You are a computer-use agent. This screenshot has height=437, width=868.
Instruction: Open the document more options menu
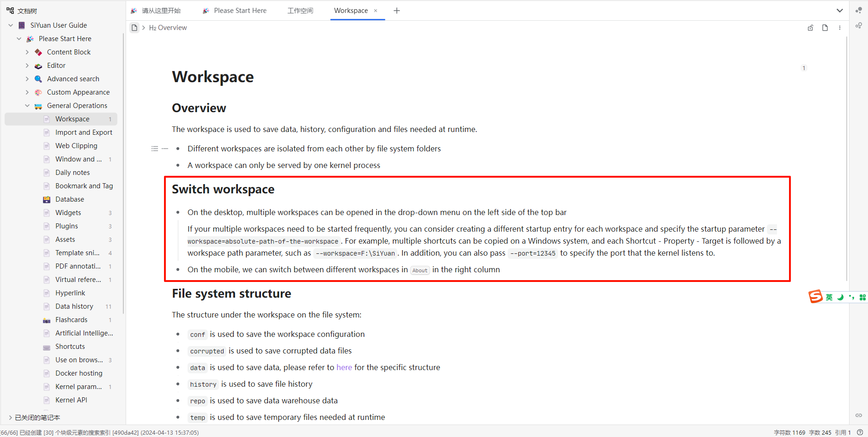click(840, 28)
